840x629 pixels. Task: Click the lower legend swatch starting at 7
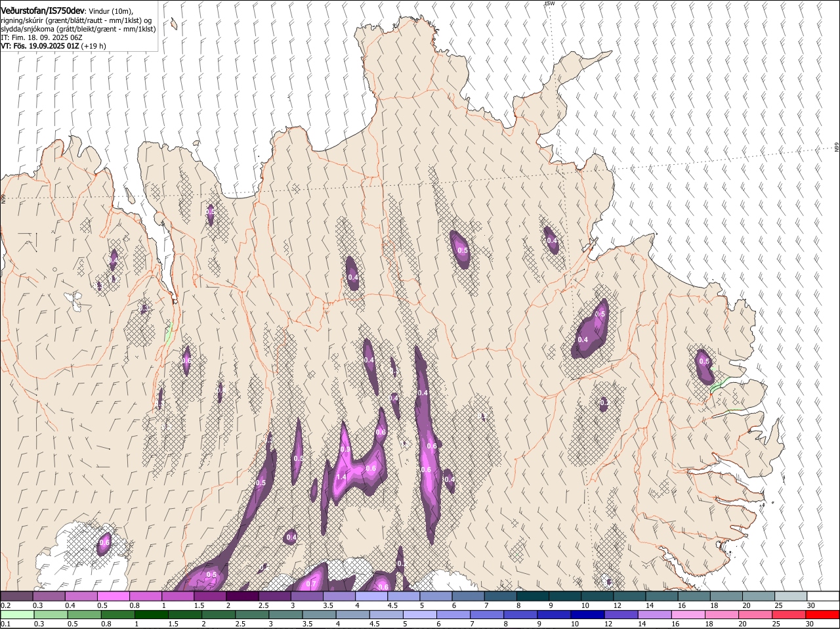click(487, 615)
